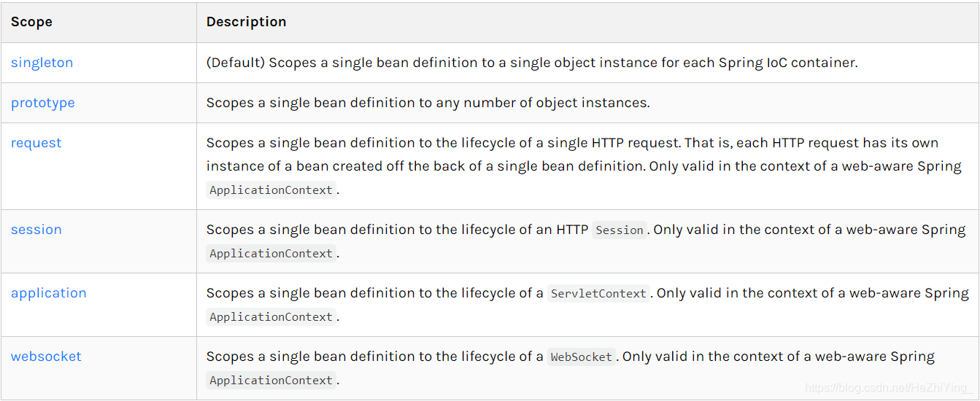Click ApplicationContext code in session row

[x=271, y=254]
